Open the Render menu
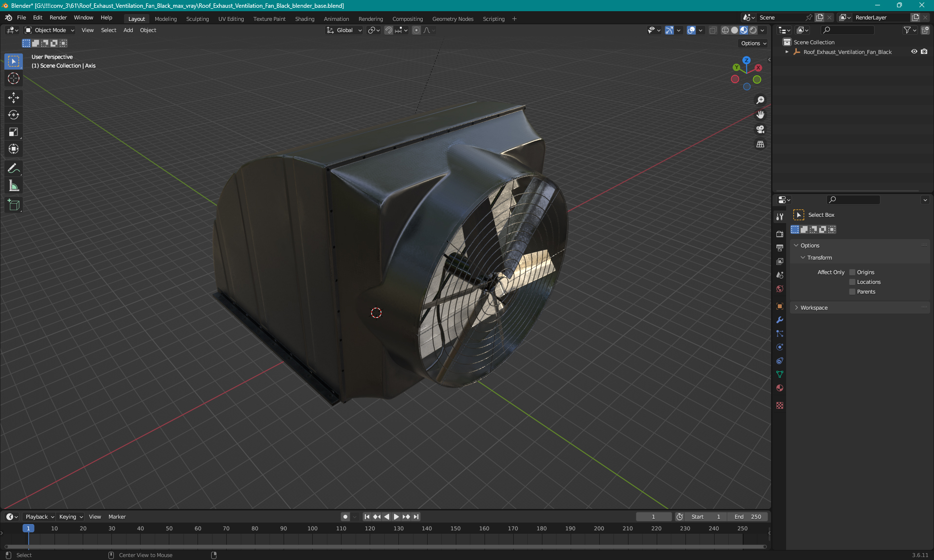This screenshot has width=934, height=560. [x=58, y=17]
